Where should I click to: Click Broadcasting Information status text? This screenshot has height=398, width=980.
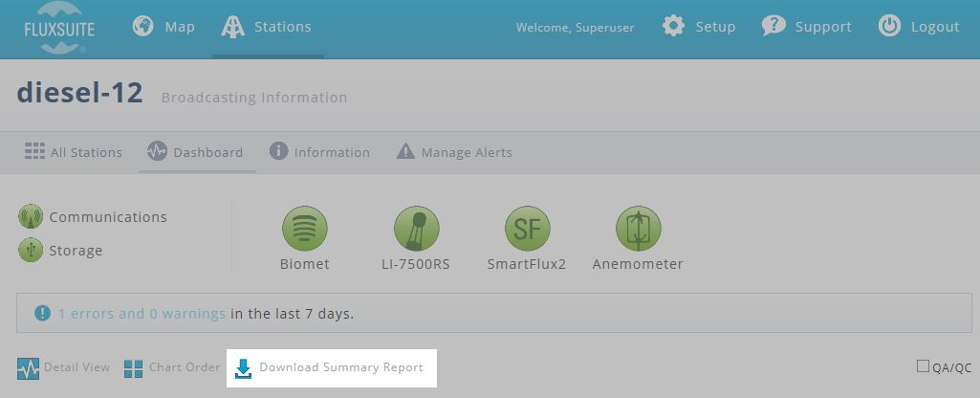[x=254, y=98]
